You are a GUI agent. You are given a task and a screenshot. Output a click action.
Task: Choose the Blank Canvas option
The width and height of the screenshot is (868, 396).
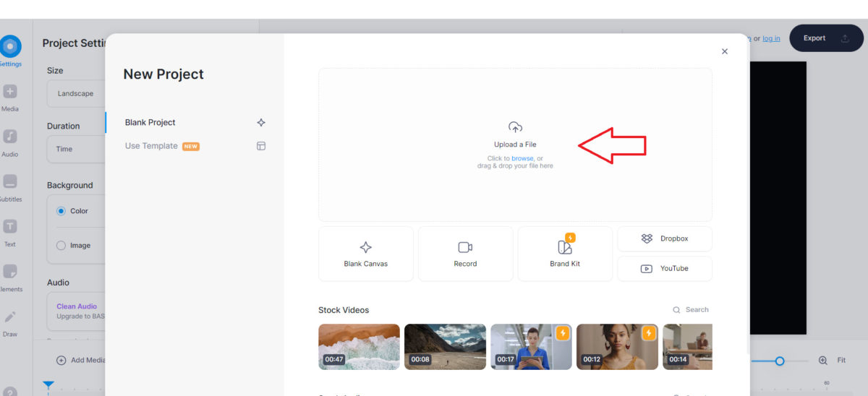[365, 254]
